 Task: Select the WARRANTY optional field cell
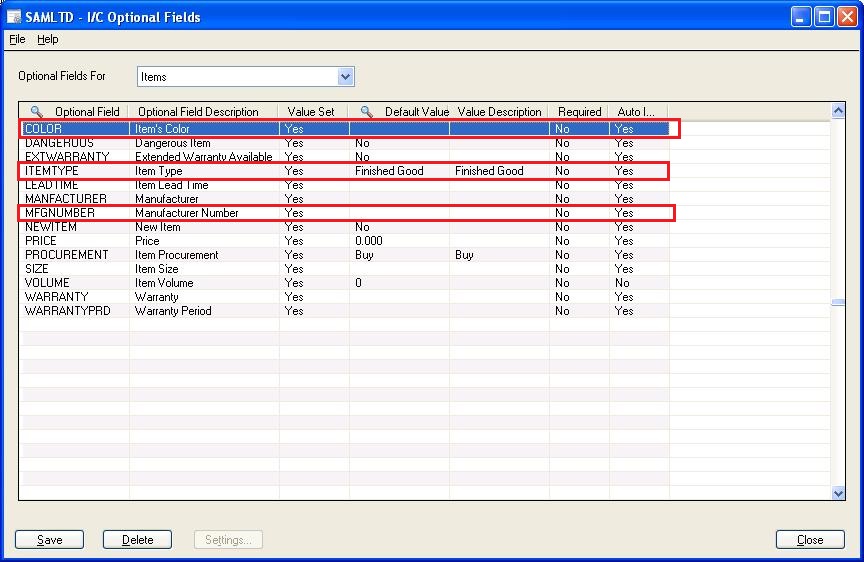tap(74, 297)
